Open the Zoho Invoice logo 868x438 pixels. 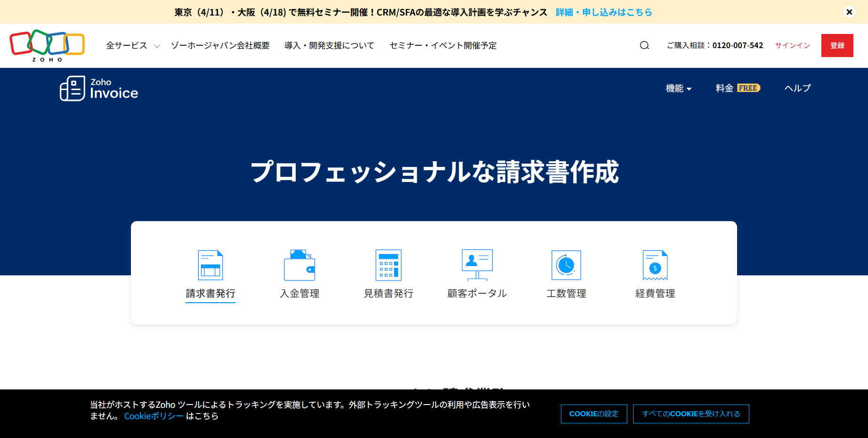pos(99,88)
